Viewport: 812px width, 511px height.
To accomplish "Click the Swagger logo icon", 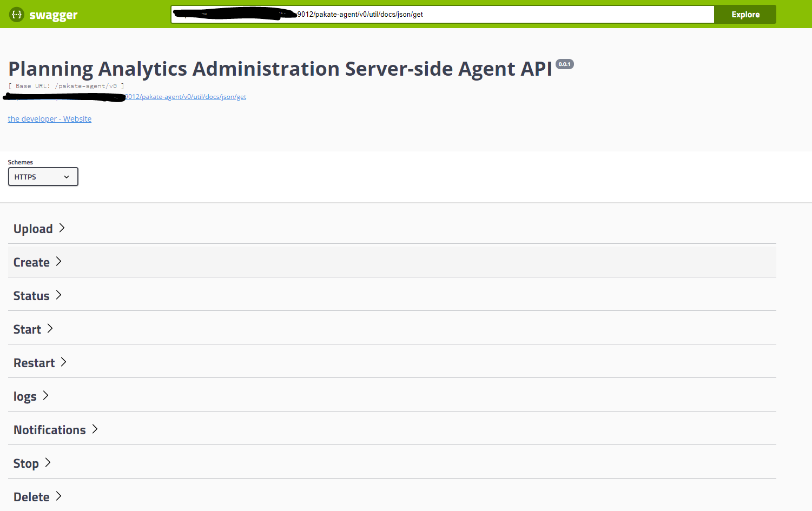I will click(17, 15).
